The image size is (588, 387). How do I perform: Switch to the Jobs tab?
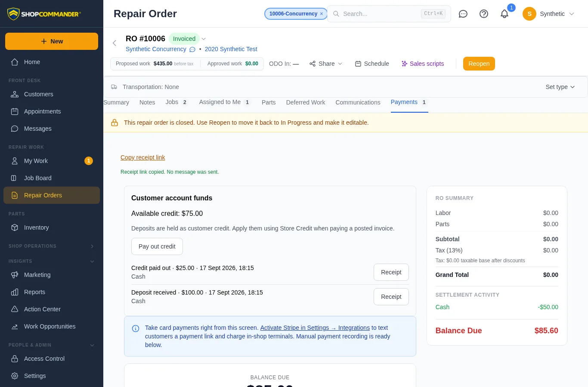tap(176, 102)
